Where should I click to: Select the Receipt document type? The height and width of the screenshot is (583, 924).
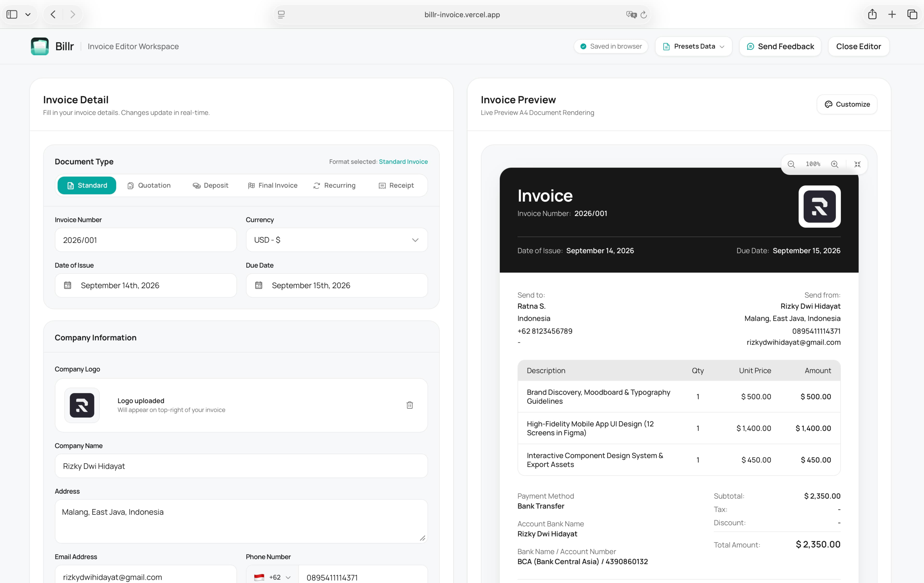click(396, 186)
